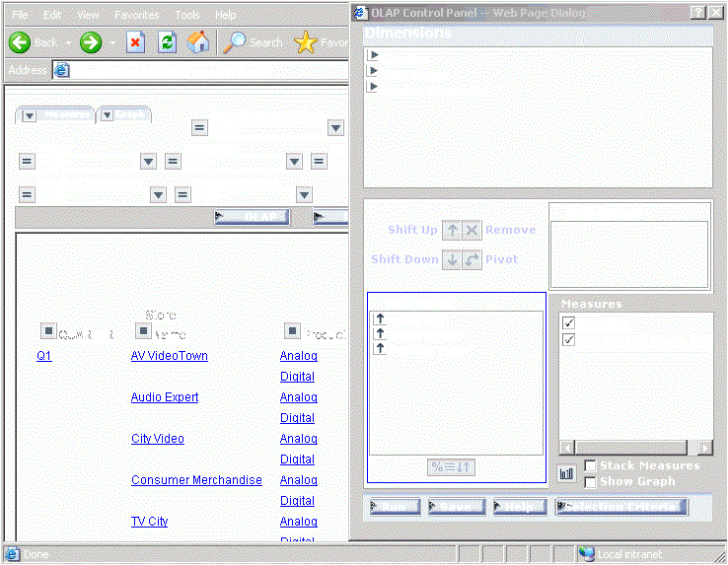Click the browser Refresh icon
Viewport: 728px width, 565px height.
[167, 42]
